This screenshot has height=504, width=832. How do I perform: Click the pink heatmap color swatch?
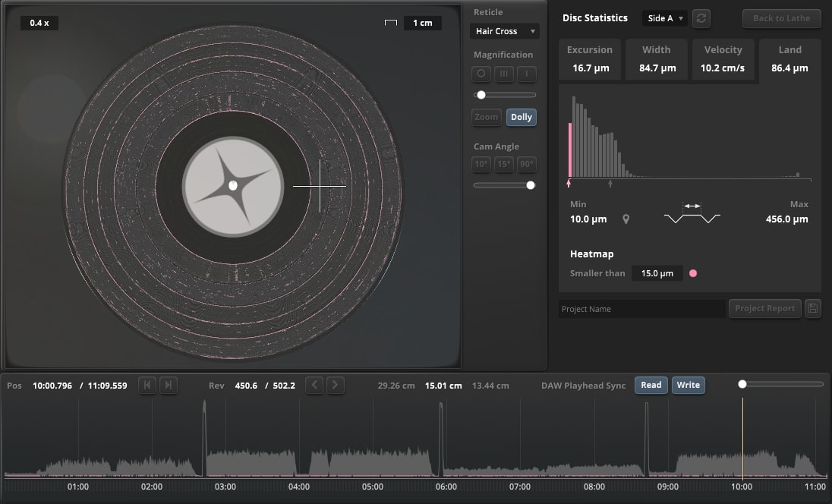click(693, 273)
